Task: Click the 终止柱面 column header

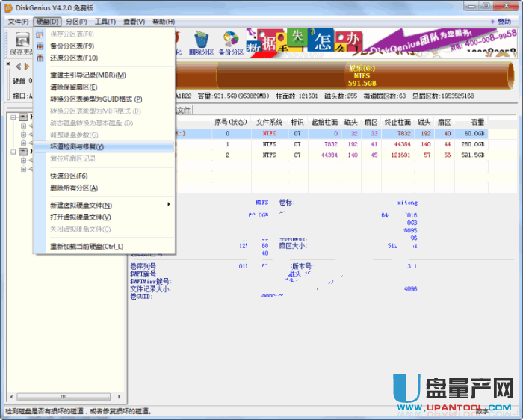Action: [x=397, y=122]
